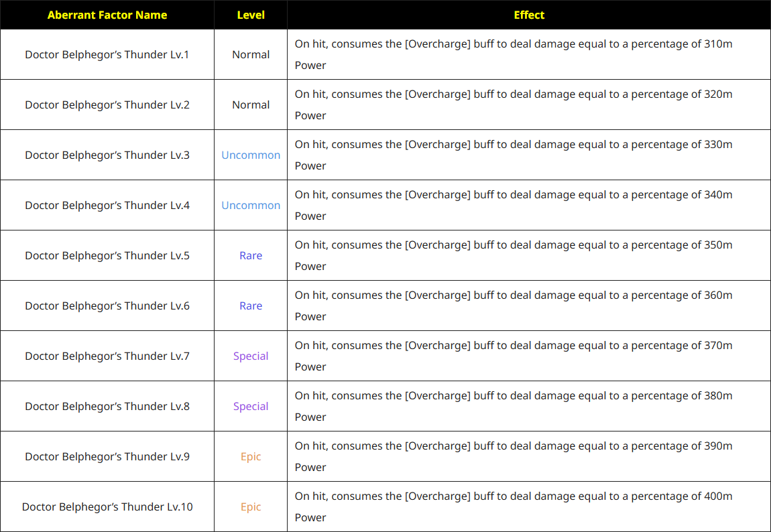Click the effect text mentioning 370m Power
The height and width of the screenshot is (532, 771).
click(514, 356)
